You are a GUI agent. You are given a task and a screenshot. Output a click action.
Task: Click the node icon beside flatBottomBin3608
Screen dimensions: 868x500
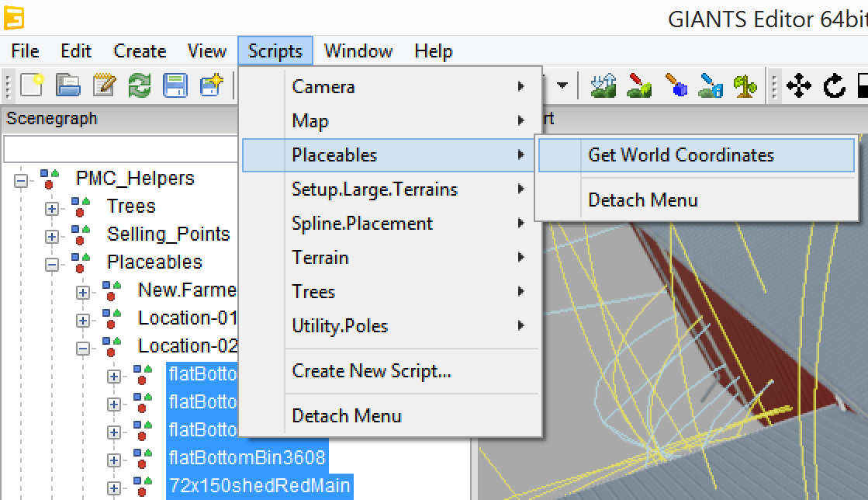(143, 458)
